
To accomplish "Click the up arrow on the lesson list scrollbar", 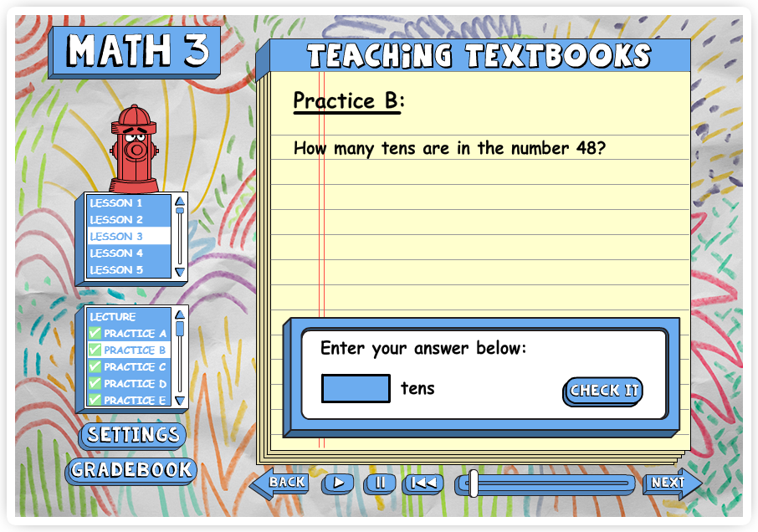I will [x=181, y=199].
